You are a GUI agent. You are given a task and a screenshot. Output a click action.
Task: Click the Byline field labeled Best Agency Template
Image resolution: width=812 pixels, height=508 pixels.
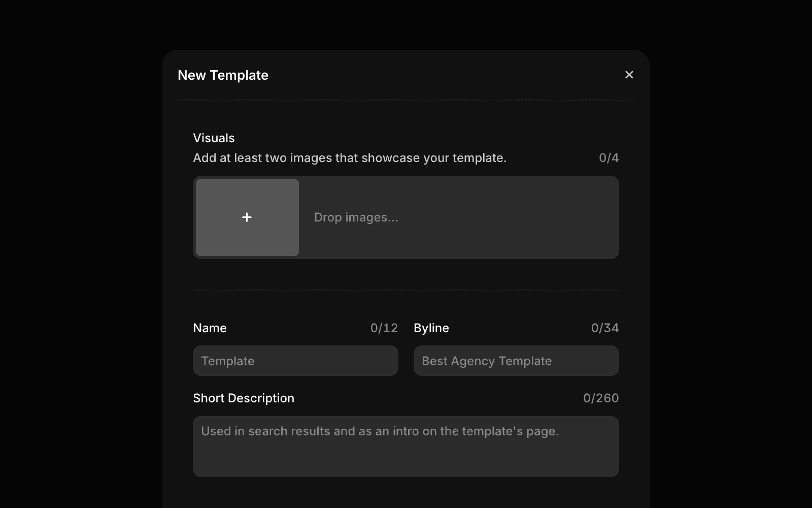(x=516, y=361)
